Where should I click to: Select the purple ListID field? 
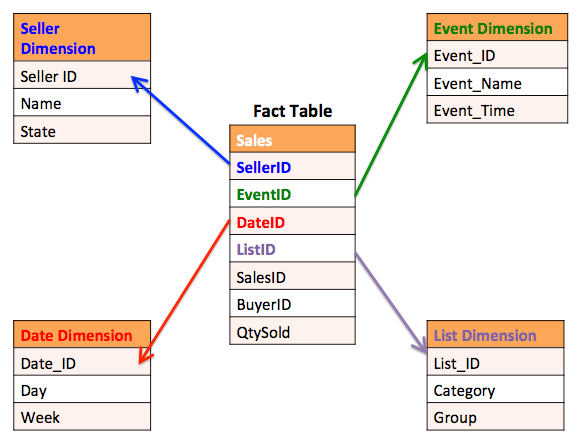[292, 249]
